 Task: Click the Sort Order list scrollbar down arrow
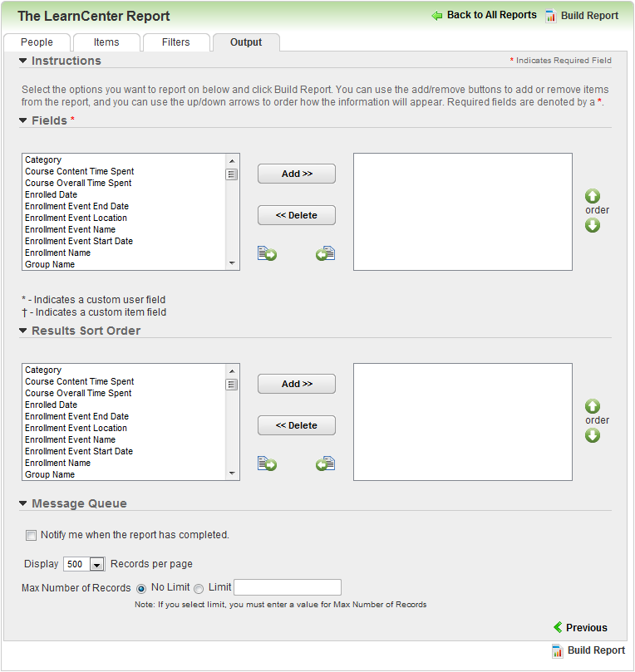tap(232, 473)
